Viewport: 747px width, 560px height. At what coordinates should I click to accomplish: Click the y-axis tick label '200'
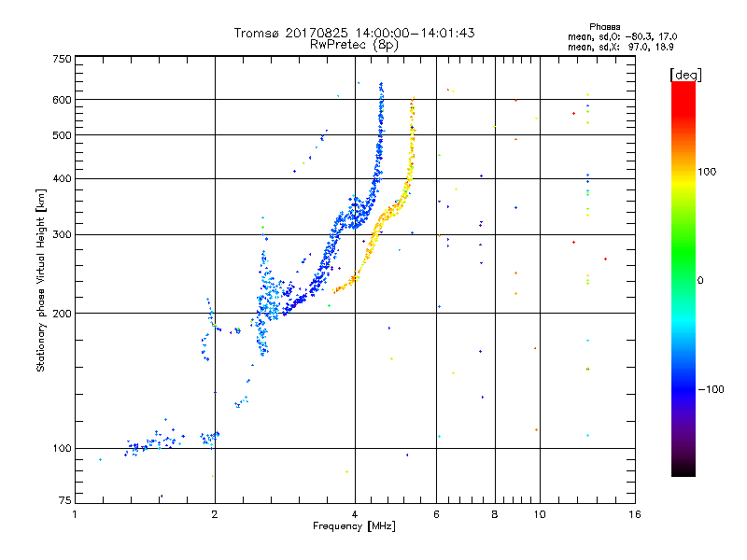[x=62, y=314]
